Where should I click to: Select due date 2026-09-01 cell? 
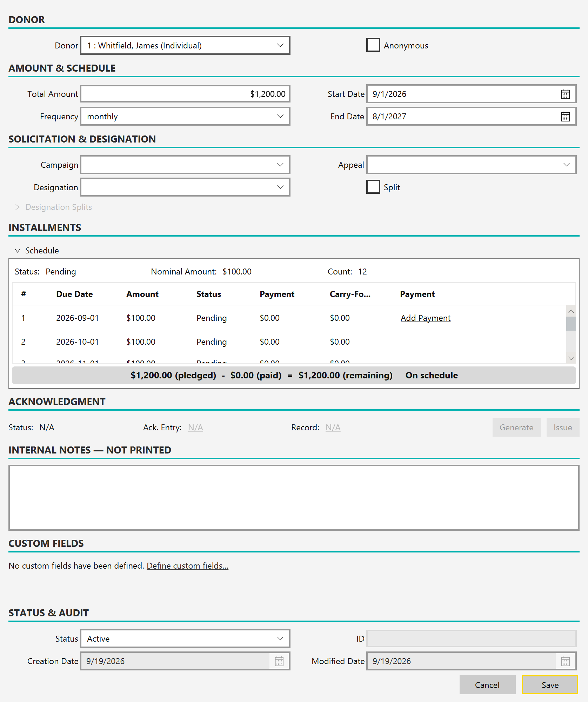point(78,318)
